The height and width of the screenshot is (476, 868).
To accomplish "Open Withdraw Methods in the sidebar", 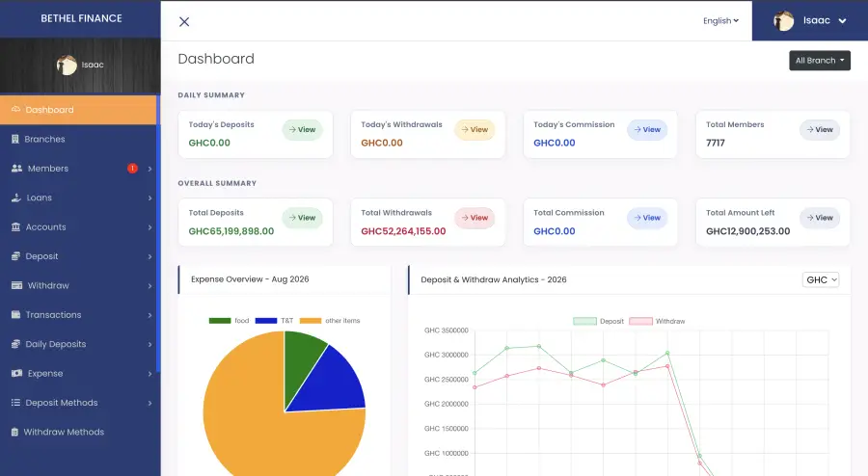I will pos(78,432).
